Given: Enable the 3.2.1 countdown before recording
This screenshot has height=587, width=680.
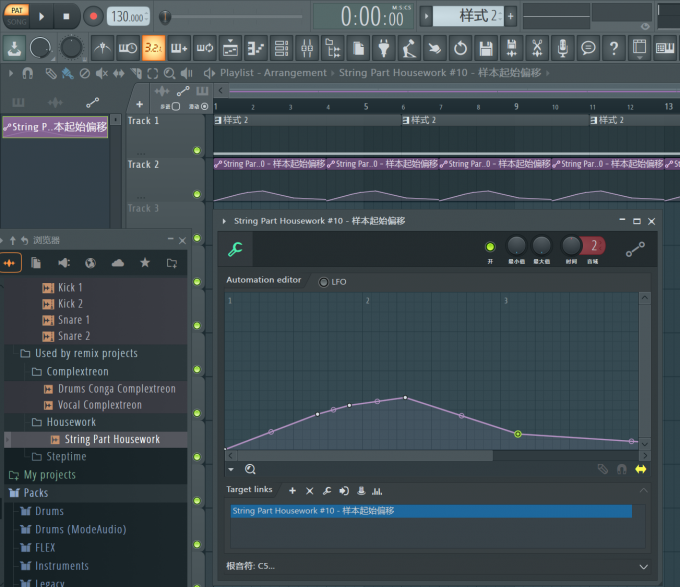Looking at the screenshot, I should (153, 48).
